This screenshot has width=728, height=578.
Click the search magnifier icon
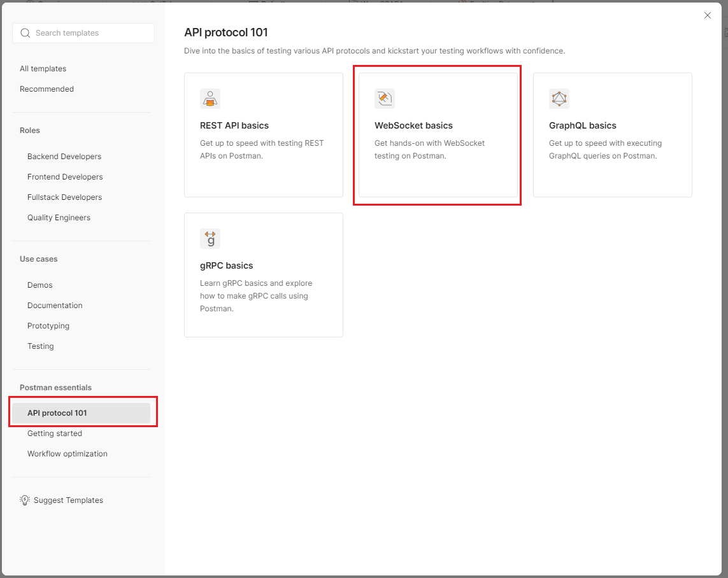tap(25, 33)
